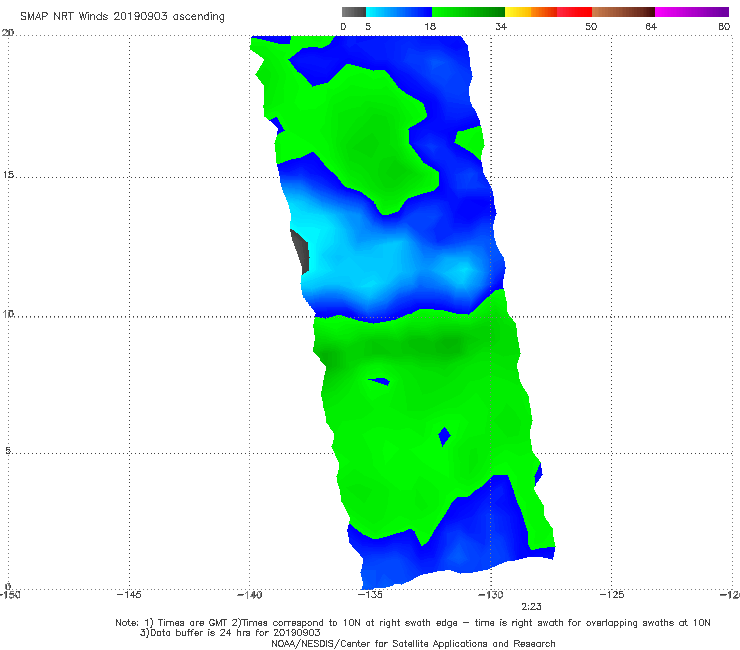Click the red segment of the color bar

[x=574, y=12]
